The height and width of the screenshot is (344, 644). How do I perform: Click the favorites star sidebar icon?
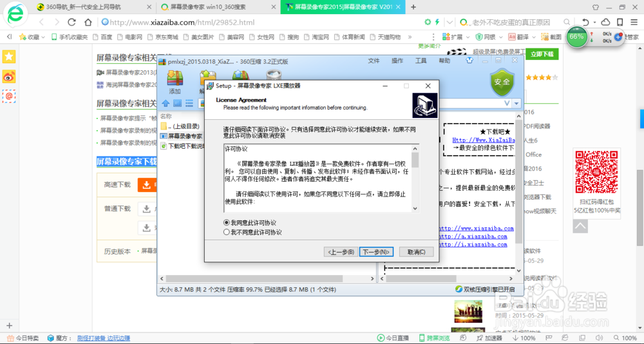tap(8, 57)
